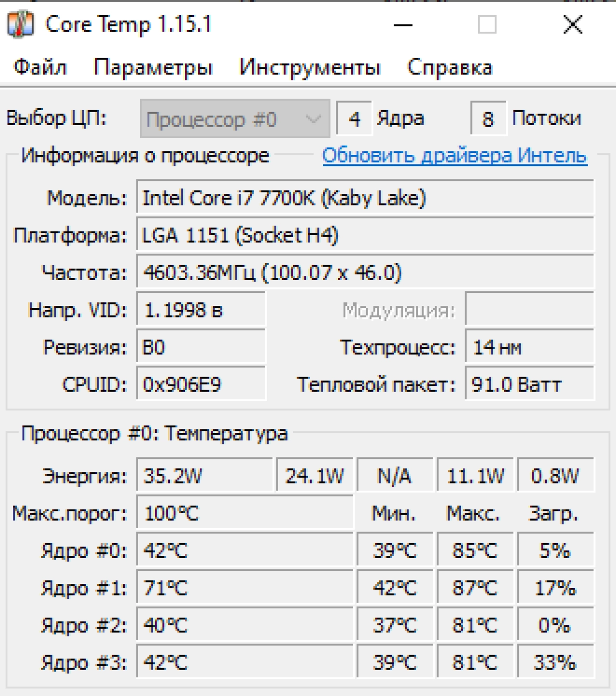Click Ядро #0 maximum temperature 85°C
616x696 pixels.
pos(475,550)
